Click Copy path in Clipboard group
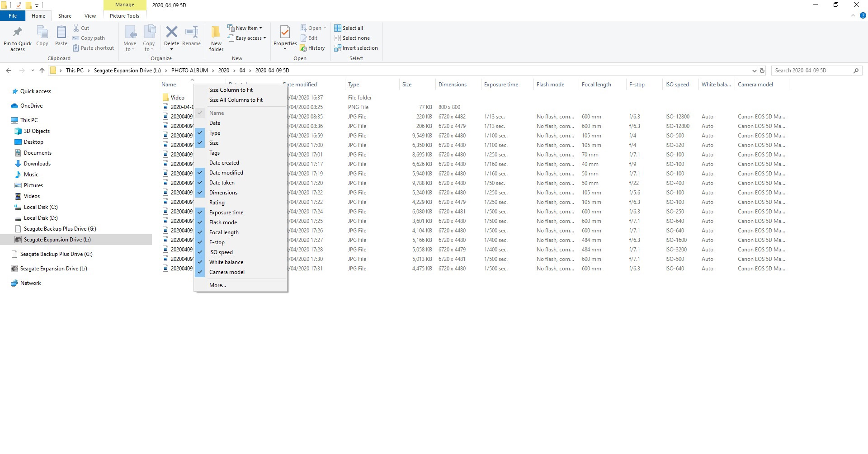 tap(89, 38)
